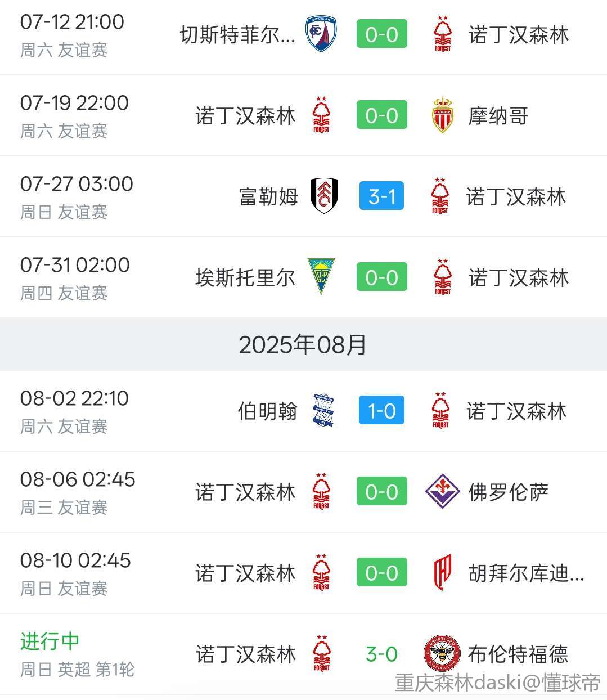Viewport: 607px width, 700px height.
Task: Tap the Estoril triangular crest
Action: 321,277
